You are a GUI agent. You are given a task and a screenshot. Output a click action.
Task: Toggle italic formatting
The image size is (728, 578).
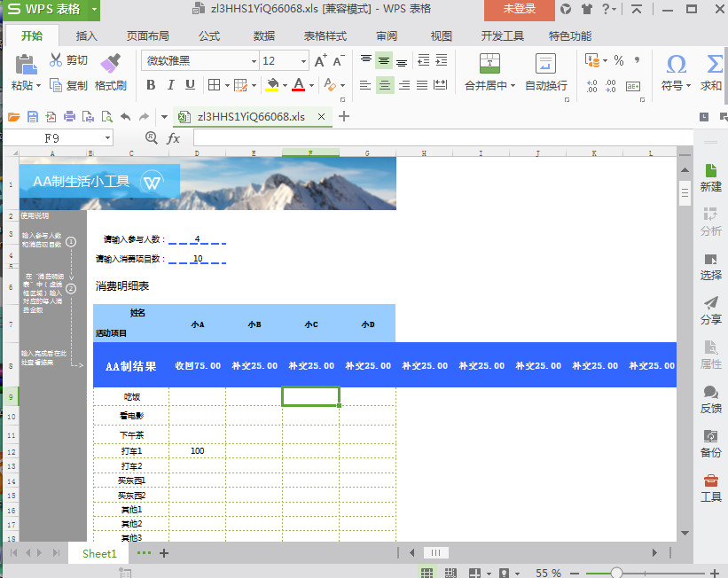[x=170, y=86]
